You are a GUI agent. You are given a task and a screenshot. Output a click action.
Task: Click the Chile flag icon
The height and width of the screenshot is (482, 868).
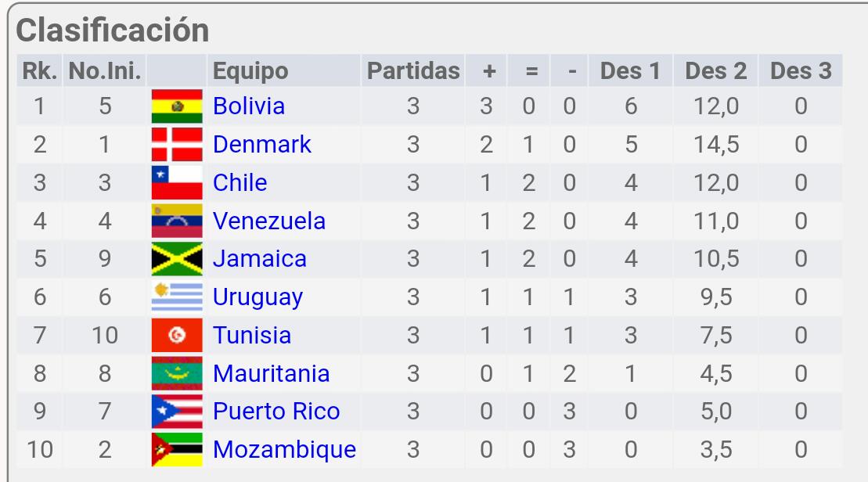[x=177, y=182]
